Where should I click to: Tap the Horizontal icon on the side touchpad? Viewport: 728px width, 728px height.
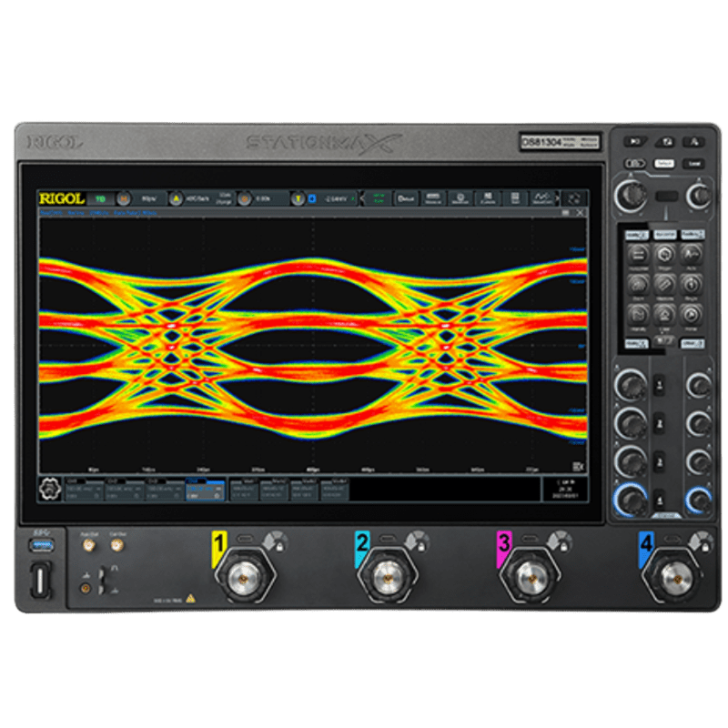click(x=638, y=255)
